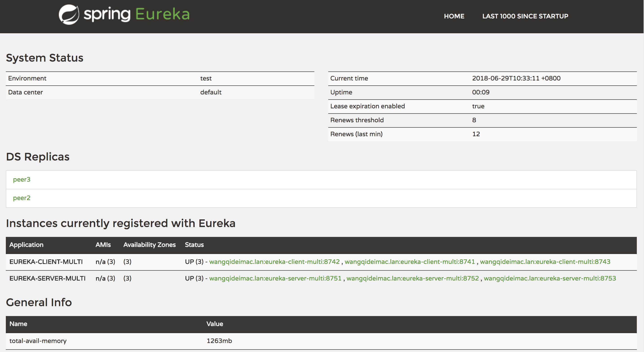
Task: Click the Renews (last min) label
Action: point(356,134)
